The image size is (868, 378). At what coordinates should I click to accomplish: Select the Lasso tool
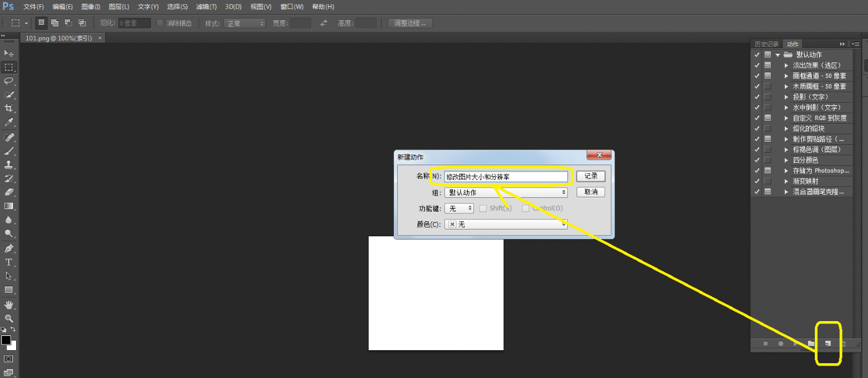pos(9,81)
